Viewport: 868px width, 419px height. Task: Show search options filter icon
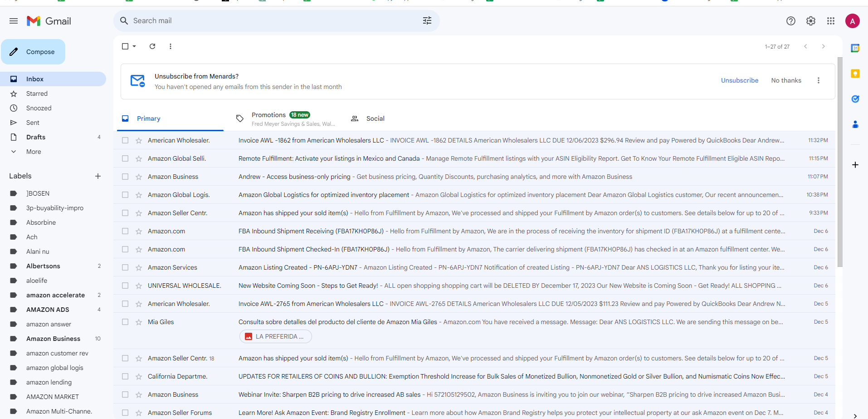tap(427, 20)
